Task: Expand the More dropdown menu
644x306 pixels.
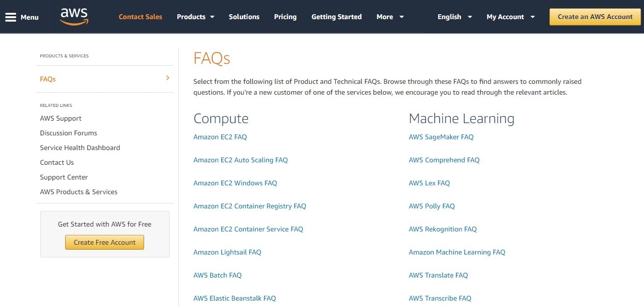Action: click(390, 17)
